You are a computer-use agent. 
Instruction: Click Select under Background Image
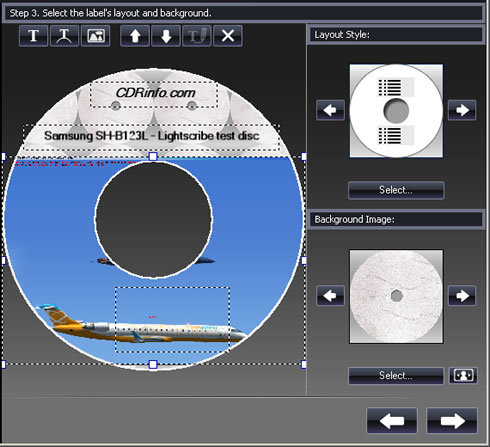tap(396, 376)
